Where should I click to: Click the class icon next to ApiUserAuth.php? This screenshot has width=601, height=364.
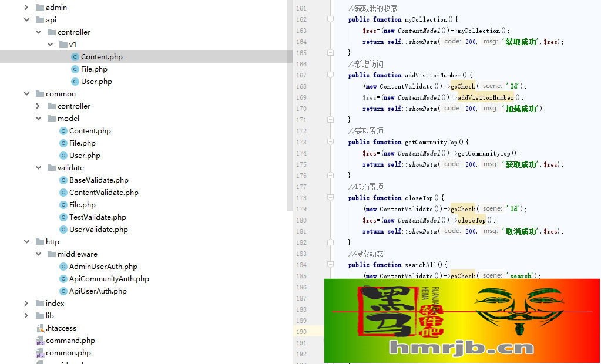coord(63,291)
